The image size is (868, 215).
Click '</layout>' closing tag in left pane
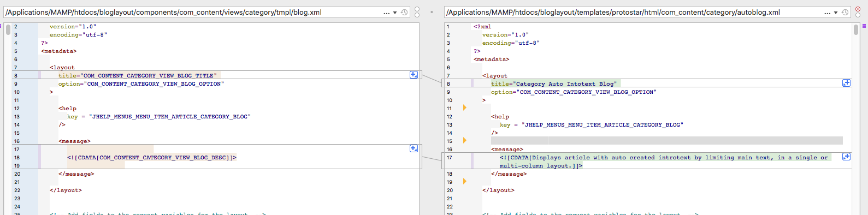(66, 190)
